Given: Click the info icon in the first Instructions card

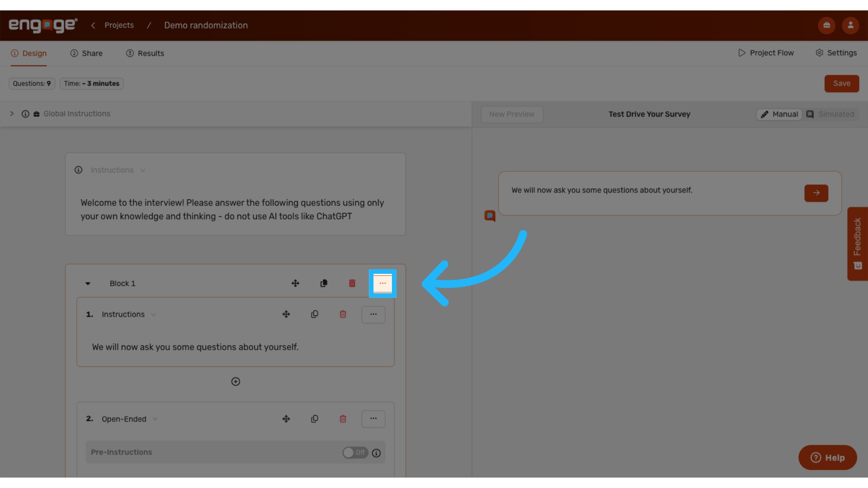Looking at the screenshot, I should 78,170.
